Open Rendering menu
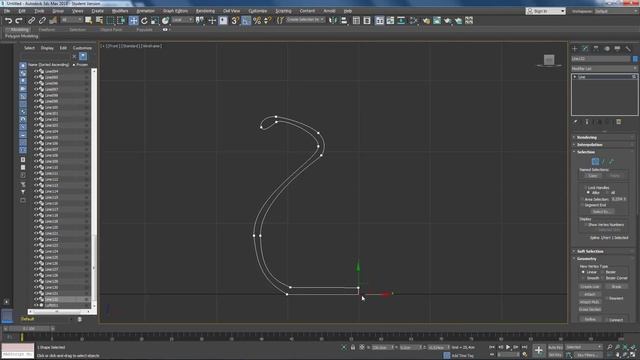This screenshot has width=640, height=360. [205, 11]
